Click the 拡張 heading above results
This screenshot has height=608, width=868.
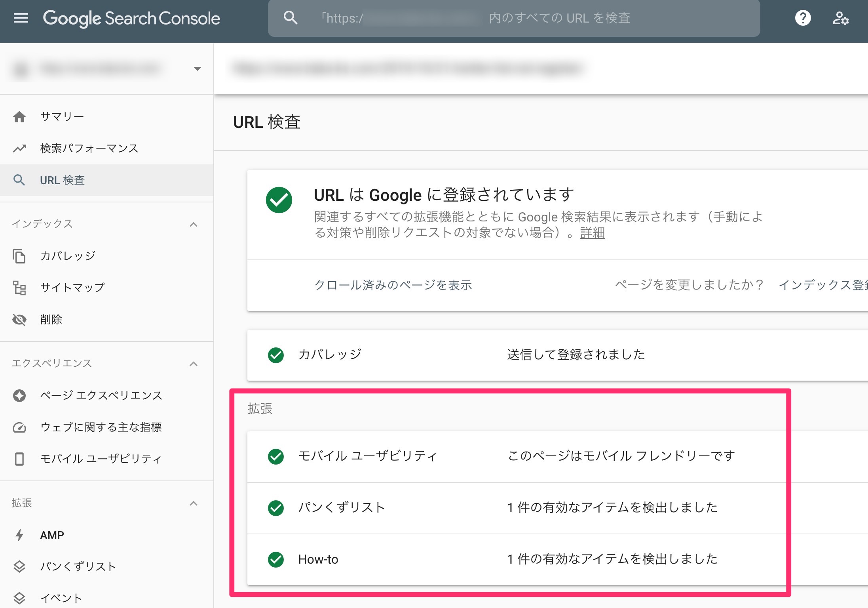tap(260, 409)
